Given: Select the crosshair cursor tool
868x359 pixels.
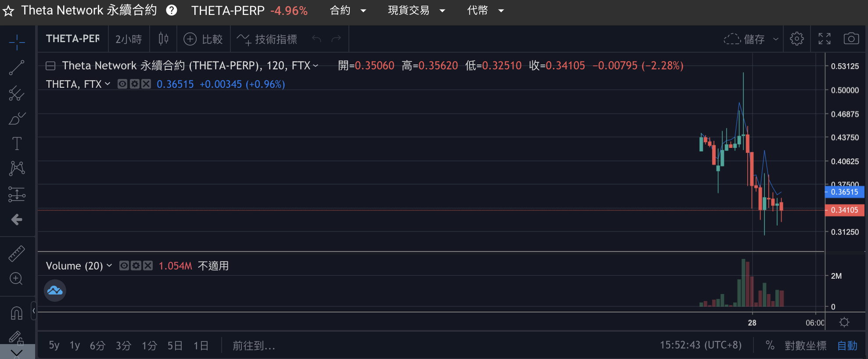Looking at the screenshot, I should tap(17, 42).
